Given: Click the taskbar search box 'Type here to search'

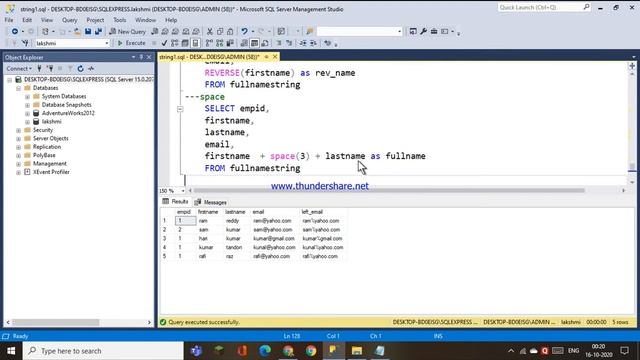Looking at the screenshot, I should pos(103,351).
